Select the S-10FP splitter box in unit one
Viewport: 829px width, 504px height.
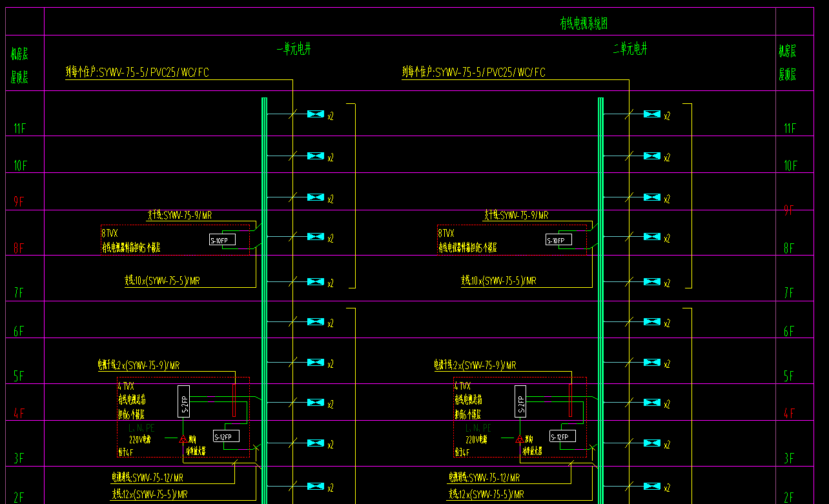point(222,240)
